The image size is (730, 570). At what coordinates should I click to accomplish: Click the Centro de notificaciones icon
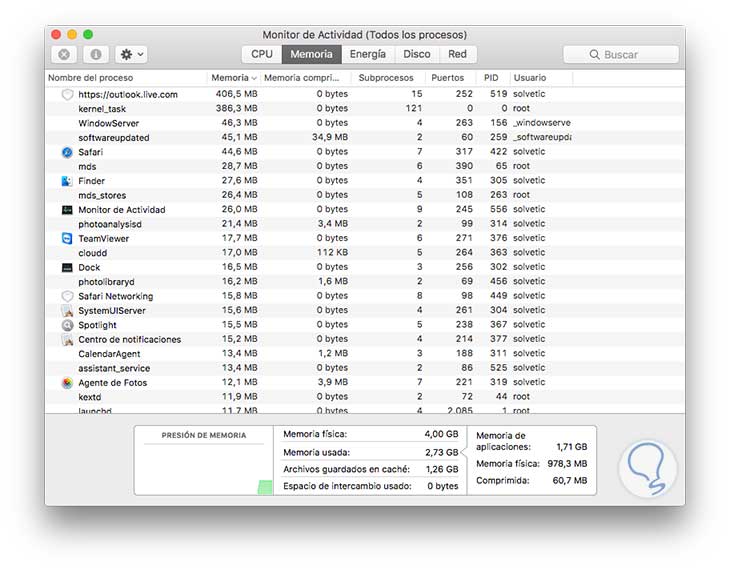(68, 340)
